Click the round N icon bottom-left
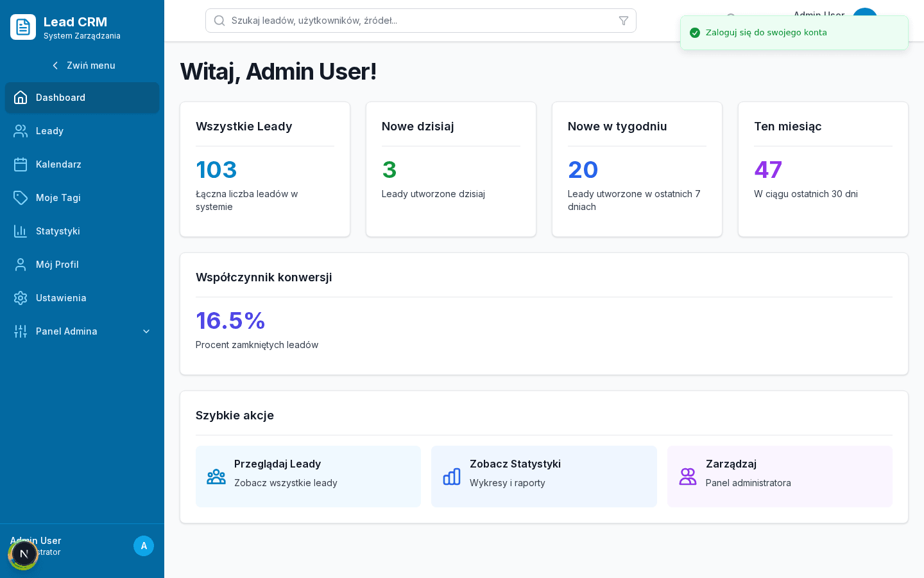This screenshot has height=578, width=924. tap(24, 554)
